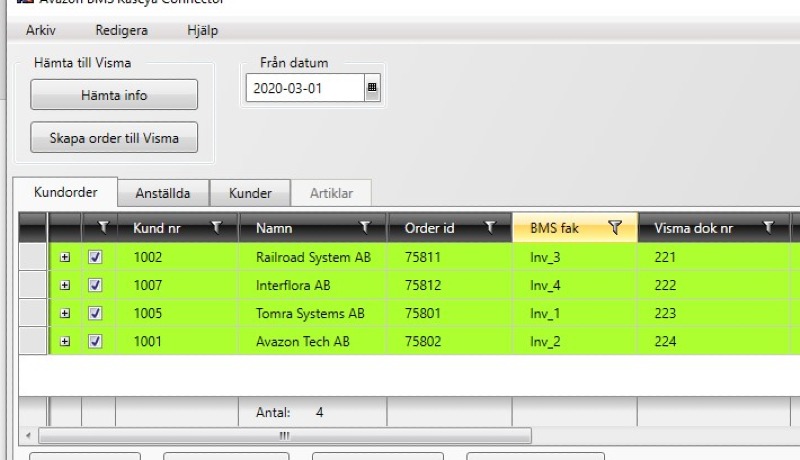Viewport: 800px width, 460px height.
Task: Open the calendar picker for Från datum
Action: tap(372, 88)
